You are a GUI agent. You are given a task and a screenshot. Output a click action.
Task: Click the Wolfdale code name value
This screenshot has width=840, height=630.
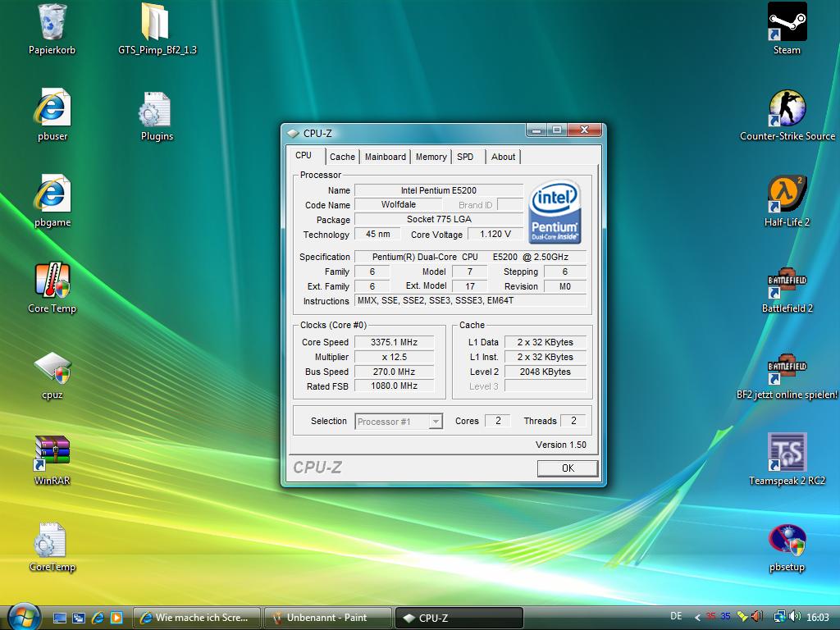[399, 204]
